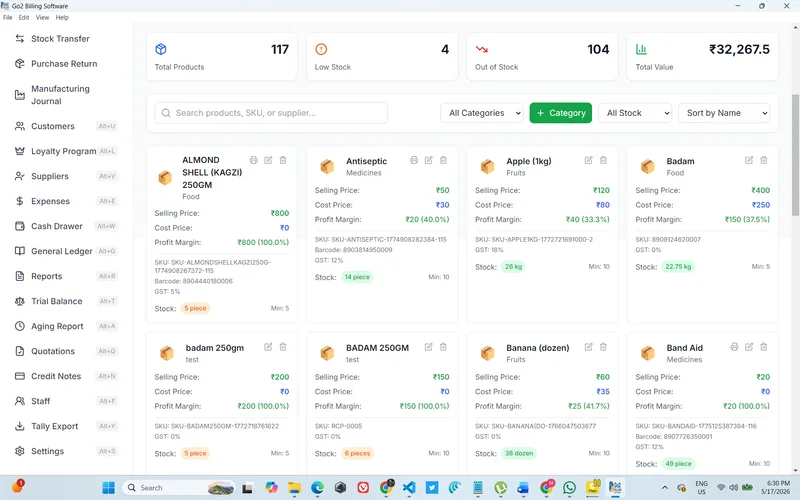Click the green add Category button

[x=561, y=113]
